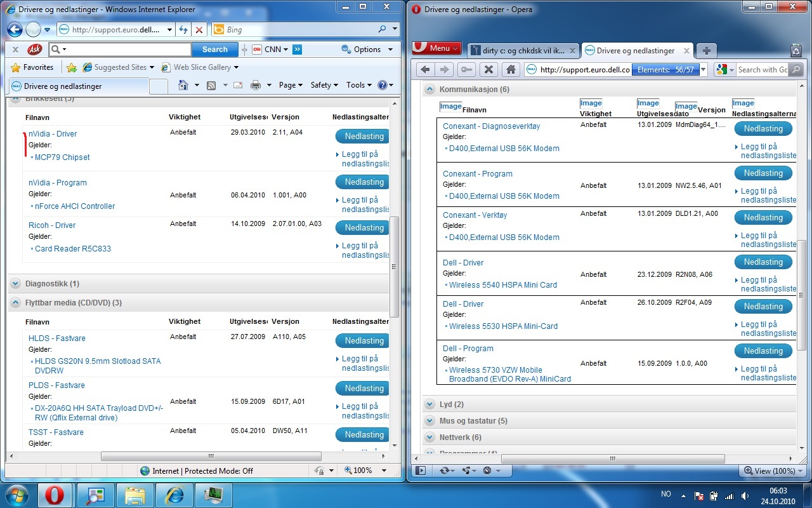Open Internet Explorer from the taskbar
This screenshot has width=812, height=508.
click(173, 495)
